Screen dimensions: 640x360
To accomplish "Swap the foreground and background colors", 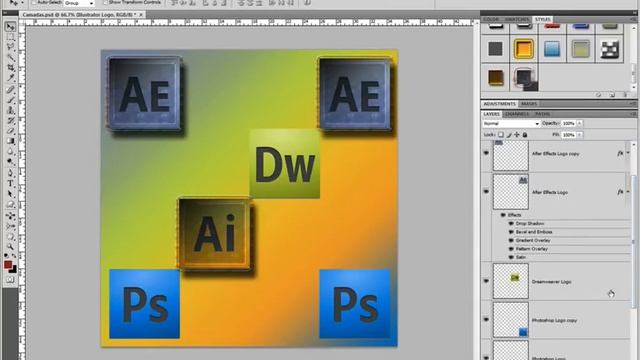I will (14, 256).
